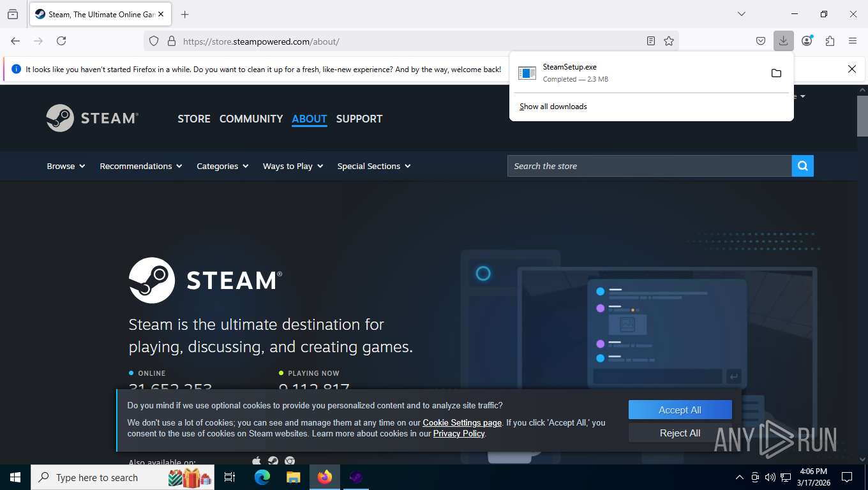Open the SUPPORT menu item

tap(359, 119)
